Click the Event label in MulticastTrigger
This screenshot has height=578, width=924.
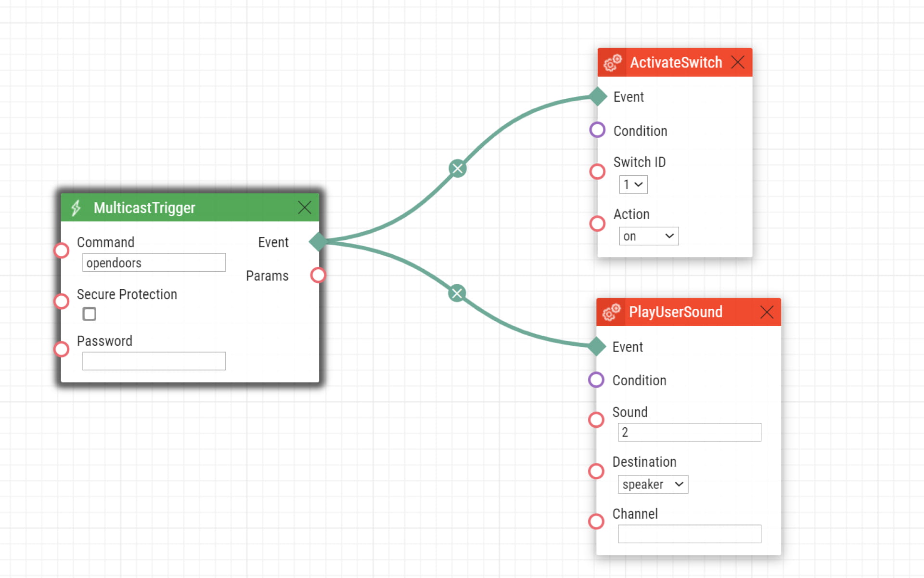coord(273,242)
